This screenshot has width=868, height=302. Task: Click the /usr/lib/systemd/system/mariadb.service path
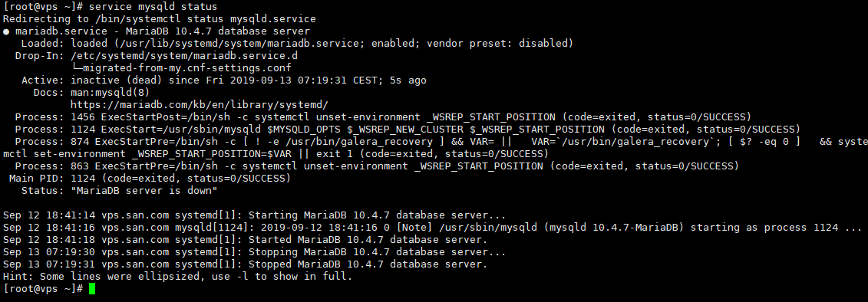coord(239,43)
